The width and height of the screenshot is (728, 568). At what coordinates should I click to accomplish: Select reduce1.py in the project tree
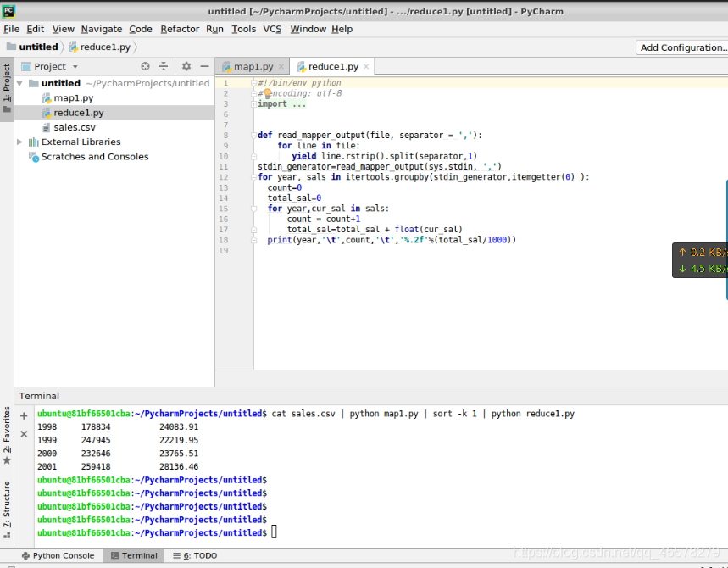click(79, 113)
